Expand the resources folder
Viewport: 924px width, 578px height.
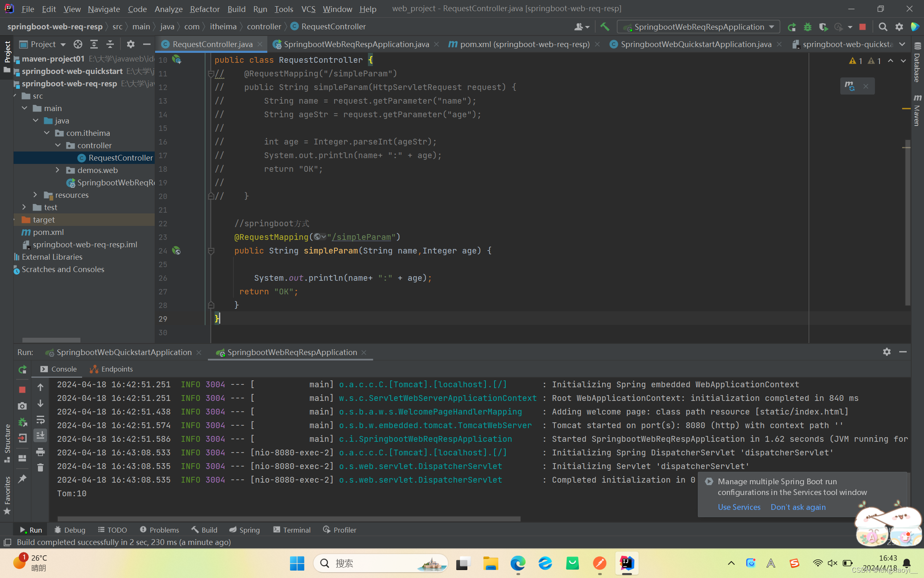36,195
